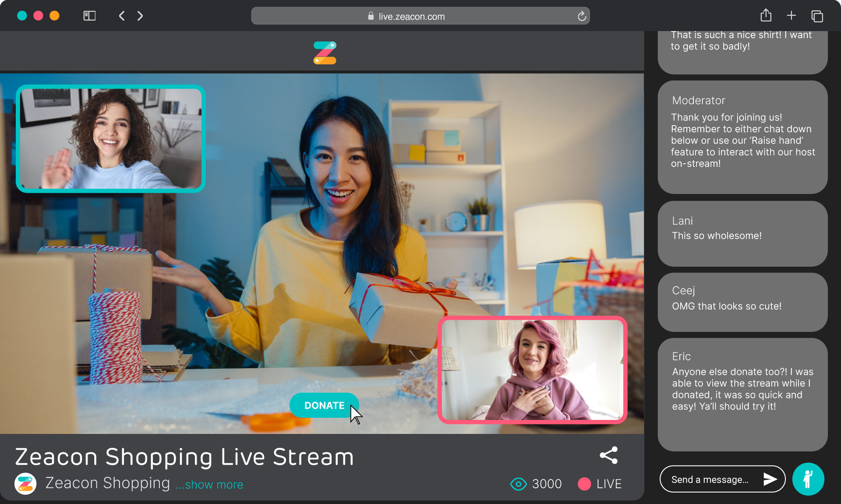Click the DONATE button on the stream
Viewport: 841px width, 504px height.
coord(324,405)
